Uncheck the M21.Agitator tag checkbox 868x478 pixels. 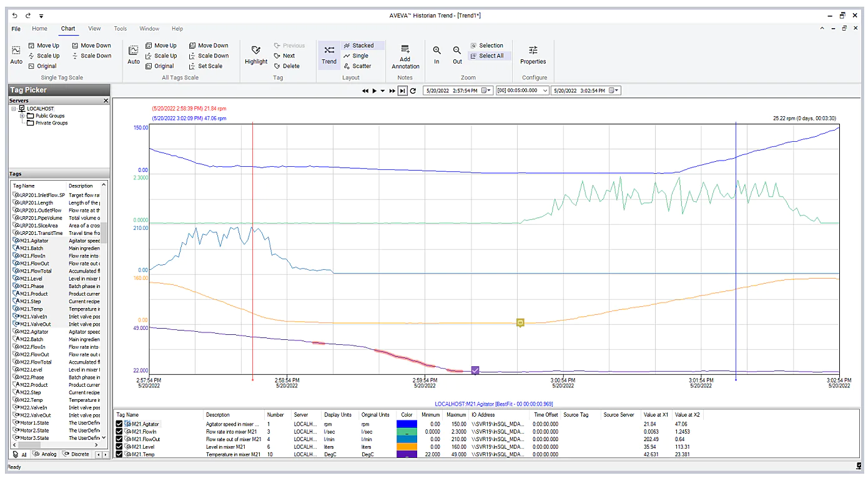[119, 424]
